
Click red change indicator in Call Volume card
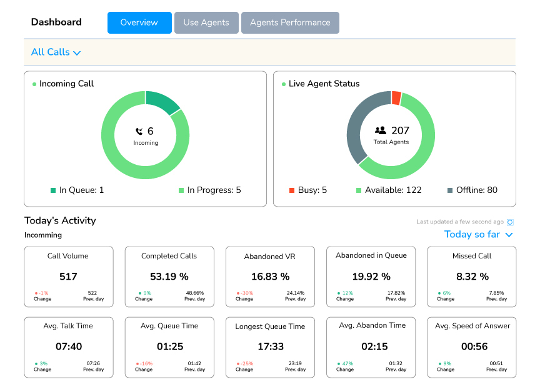(x=36, y=293)
